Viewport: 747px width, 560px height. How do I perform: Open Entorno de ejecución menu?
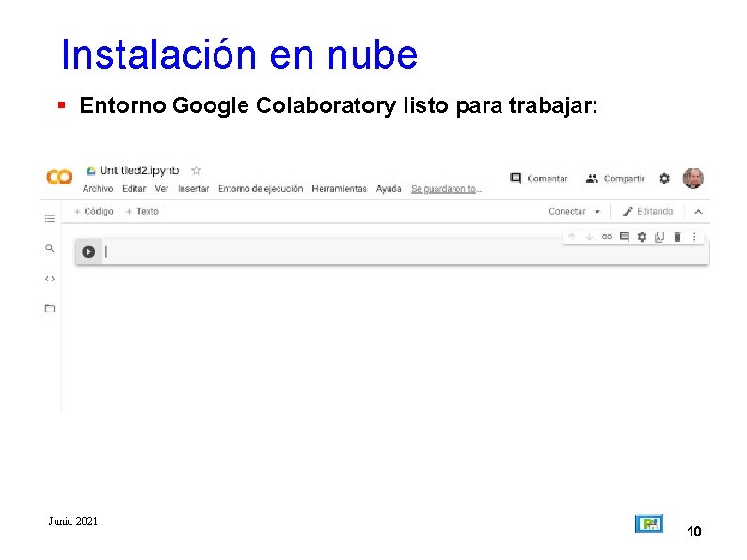pos(261,189)
